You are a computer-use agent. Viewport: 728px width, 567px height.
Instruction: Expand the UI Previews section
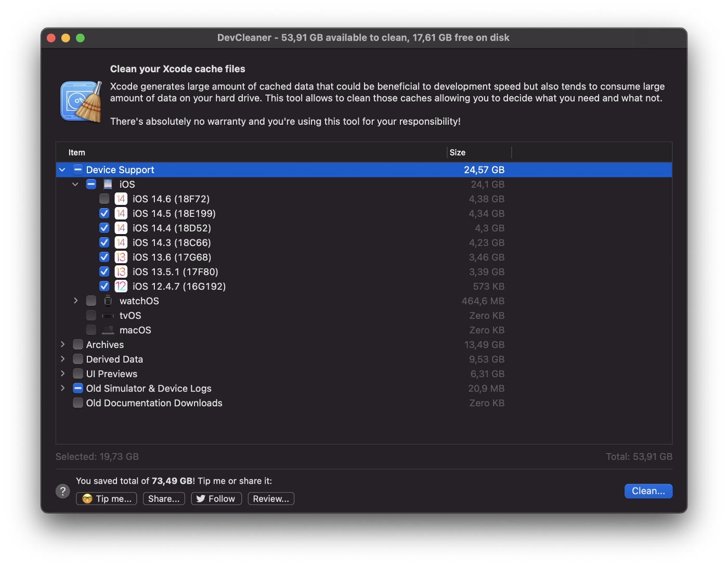[x=62, y=373]
